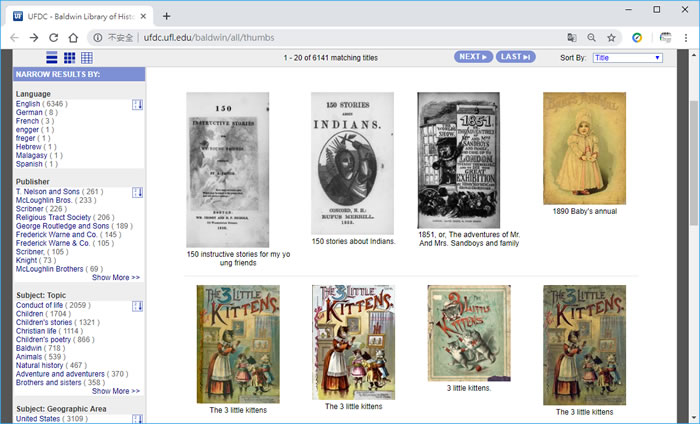Screen dimensions: 700x424
Task: Filter by German language
Action: pos(29,112)
